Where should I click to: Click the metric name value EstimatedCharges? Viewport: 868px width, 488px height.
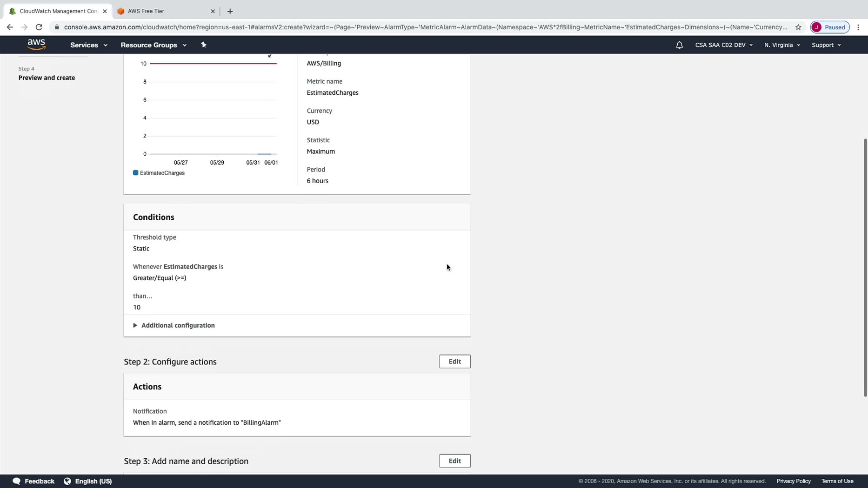pyautogui.click(x=333, y=92)
